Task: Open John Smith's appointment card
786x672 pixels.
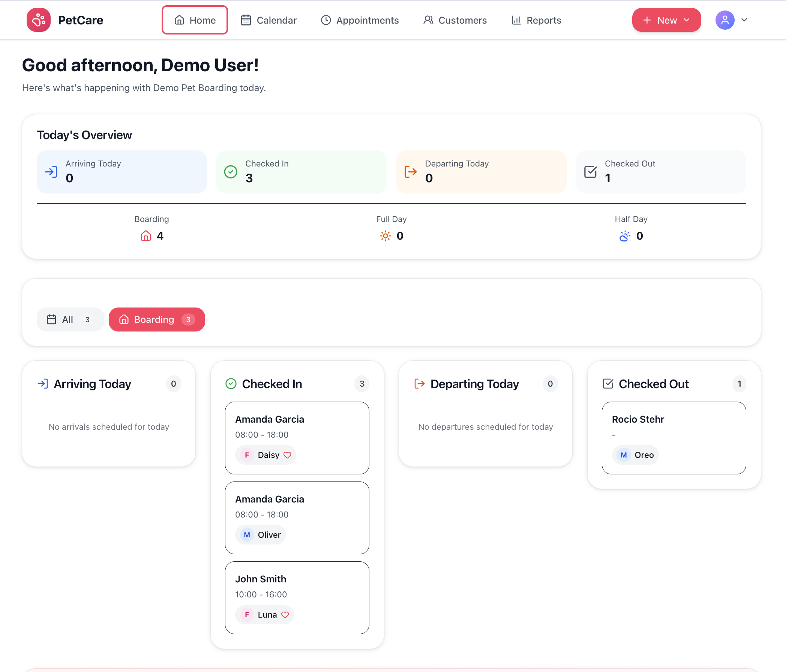Action: point(297,597)
